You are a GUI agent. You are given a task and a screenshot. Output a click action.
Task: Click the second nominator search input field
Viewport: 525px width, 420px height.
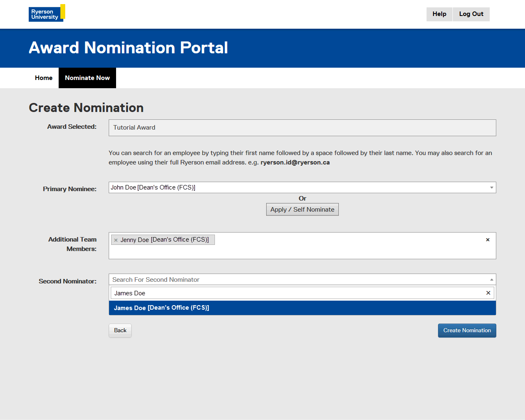click(x=297, y=293)
